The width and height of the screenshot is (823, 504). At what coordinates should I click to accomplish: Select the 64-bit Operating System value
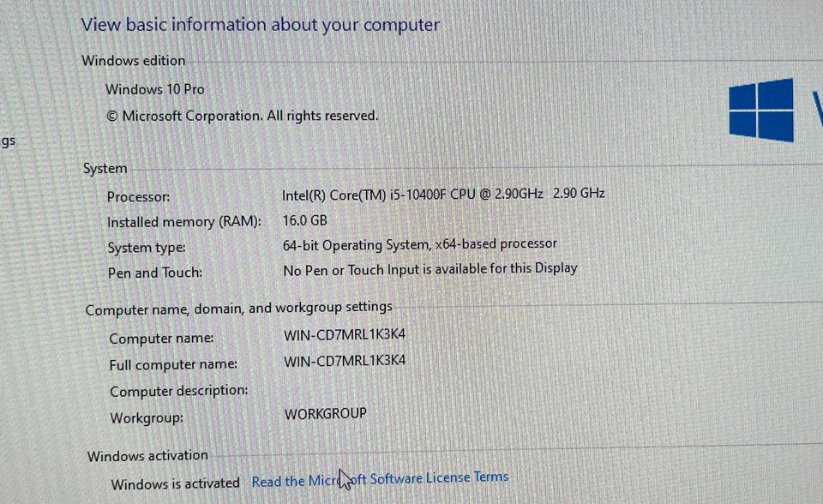[x=419, y=244]
